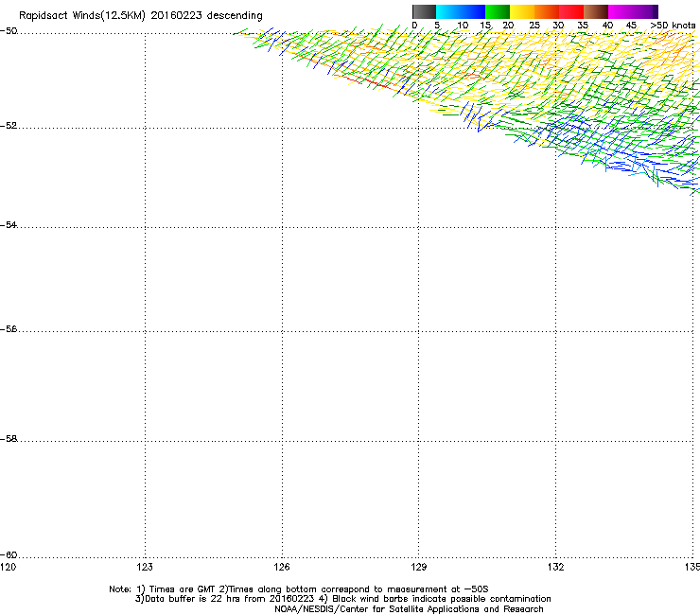
Task: Select the yellow 20-25 knots color band
Action: pyautogui.click(x=522, y=11)
